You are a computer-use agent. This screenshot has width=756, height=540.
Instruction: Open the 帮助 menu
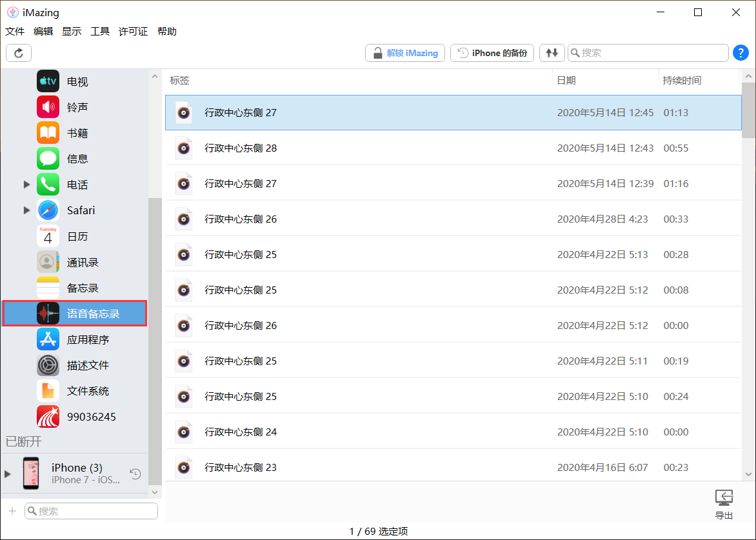click(x=167, y=31)
